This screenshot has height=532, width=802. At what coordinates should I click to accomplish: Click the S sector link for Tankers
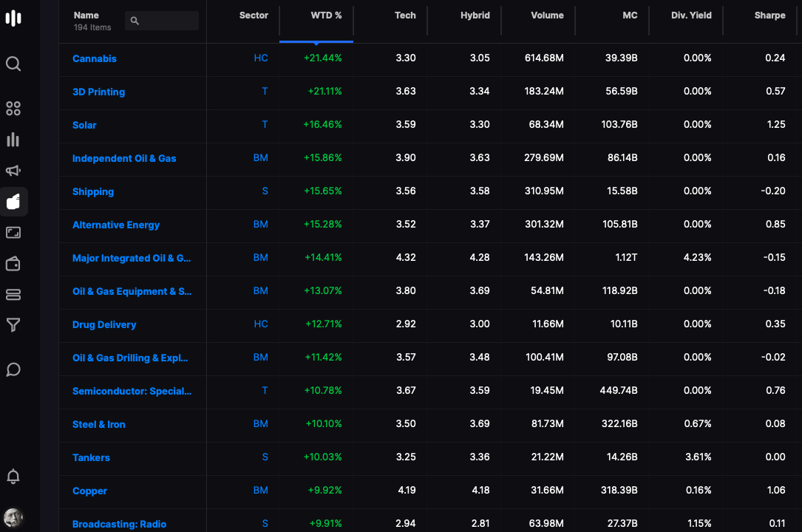[x=265, y=457]
